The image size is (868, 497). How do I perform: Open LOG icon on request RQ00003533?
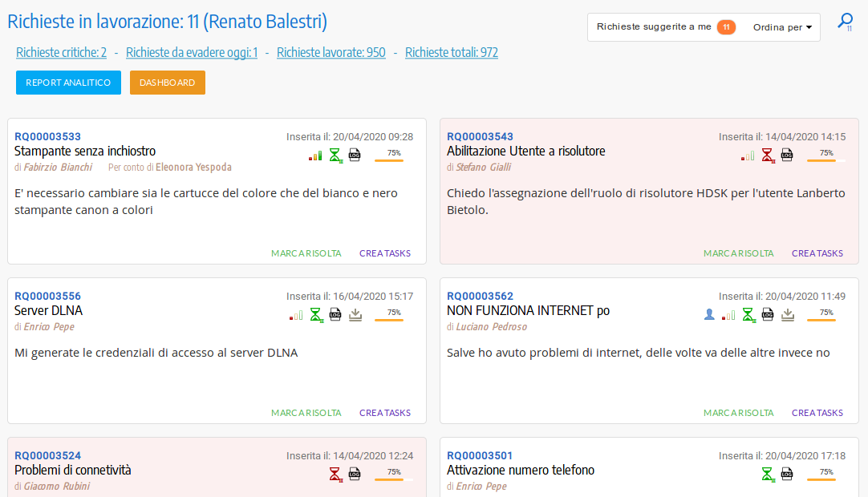(x=355, y=155)
